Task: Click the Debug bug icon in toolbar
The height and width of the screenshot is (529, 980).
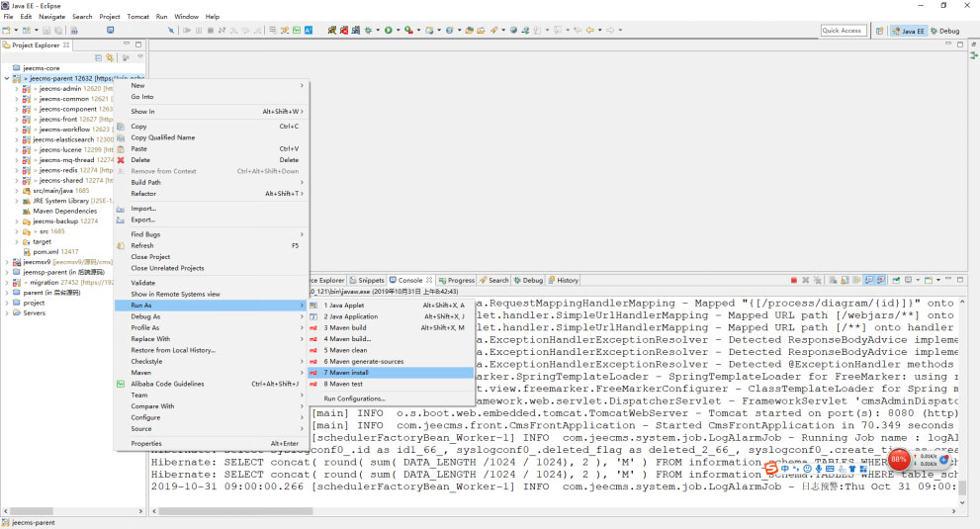Action: 370,31
